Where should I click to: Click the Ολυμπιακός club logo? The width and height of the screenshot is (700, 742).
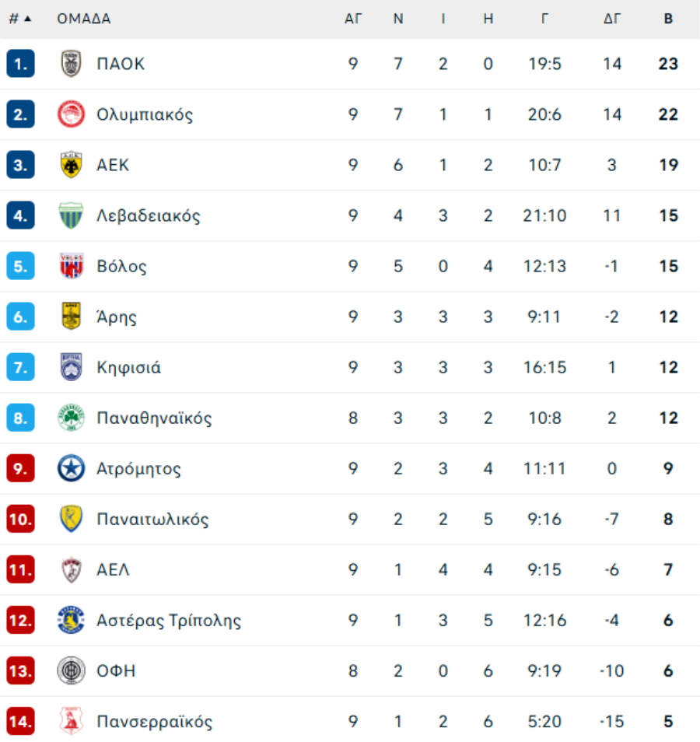(72, 114)
